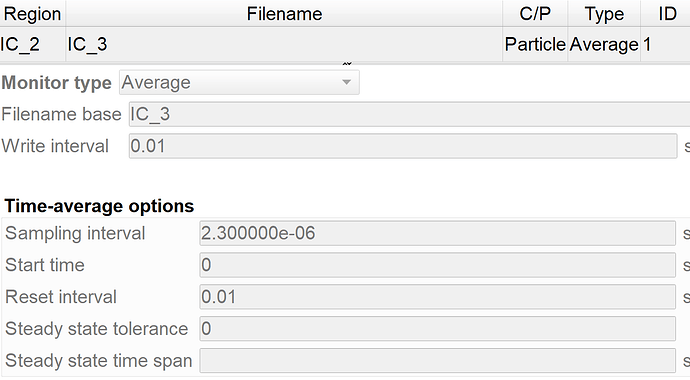Click the Write interval input field
Screen dimensions: 690x380
pos(403,146)
